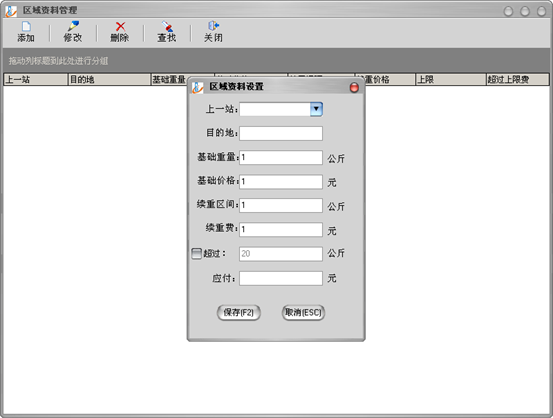
Task: Close the main window using last round button
Action: [x=541, y=11]
